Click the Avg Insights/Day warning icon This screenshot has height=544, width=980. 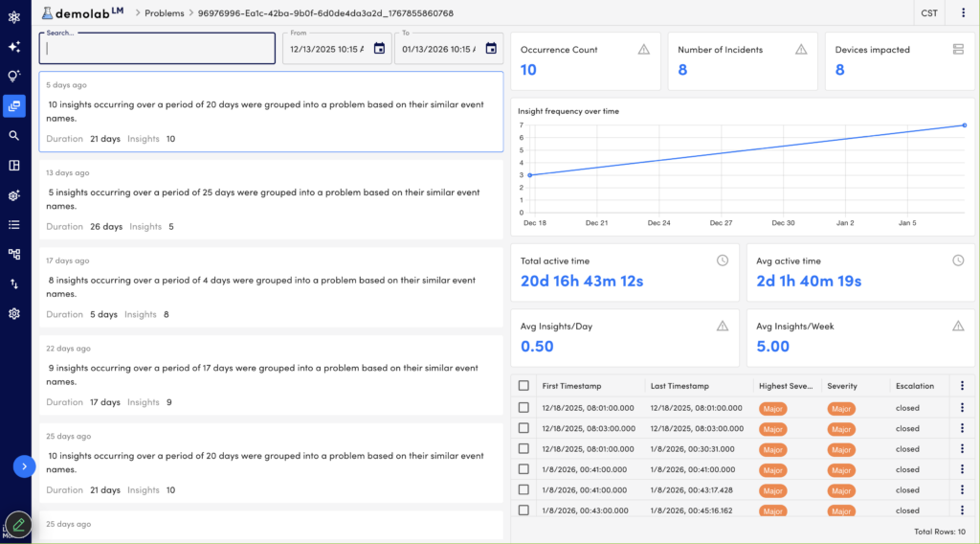(723, 326)
